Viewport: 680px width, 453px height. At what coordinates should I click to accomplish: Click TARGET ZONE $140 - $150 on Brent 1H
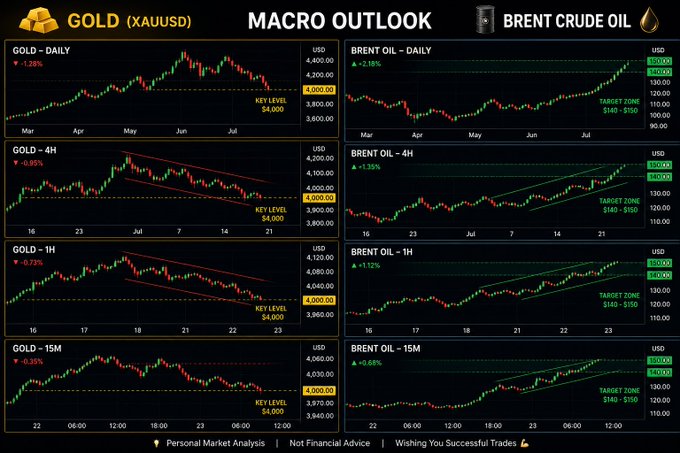click(619, 300)
